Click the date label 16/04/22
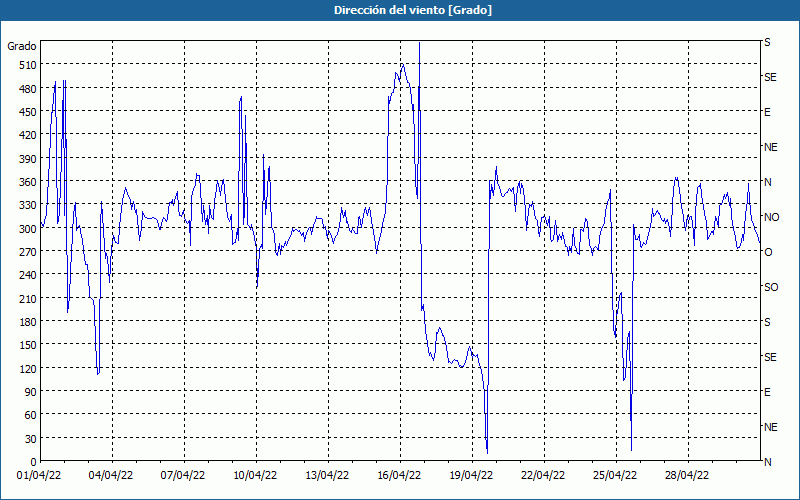800x500 pixels. [x=399, y=476]
